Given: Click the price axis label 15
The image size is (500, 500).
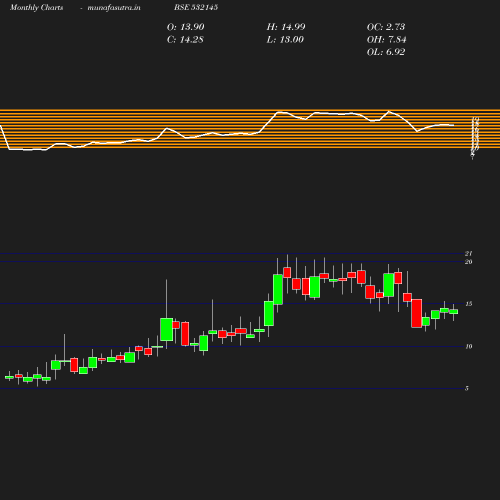Looking at the screenshot, I should pos(468,304).
